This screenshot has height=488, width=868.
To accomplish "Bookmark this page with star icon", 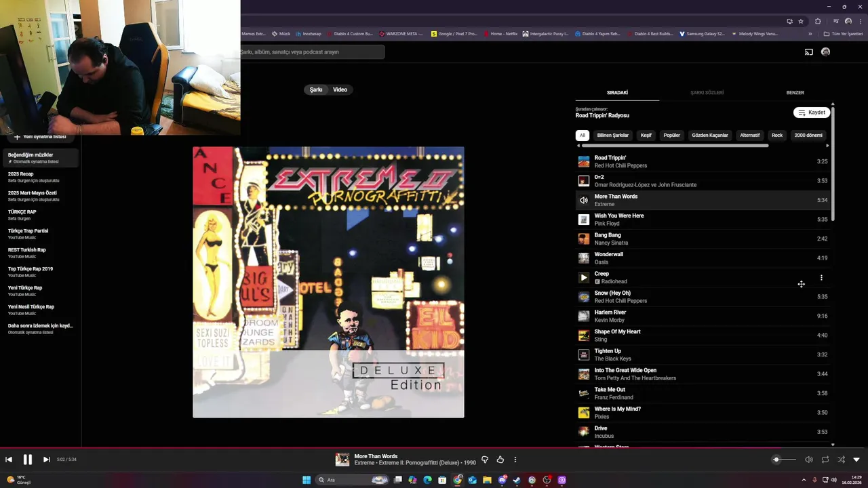I will [801, 21].
